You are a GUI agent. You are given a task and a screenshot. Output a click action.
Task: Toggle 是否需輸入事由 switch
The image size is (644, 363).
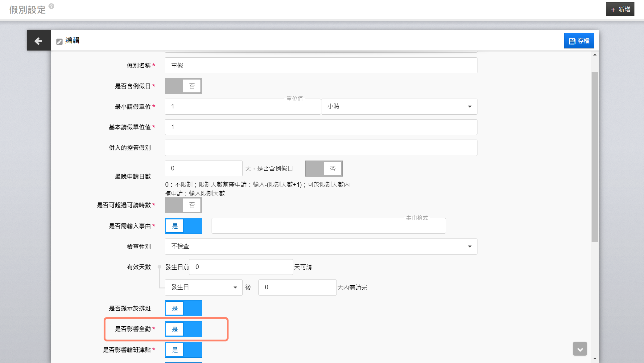click(183, 226)
